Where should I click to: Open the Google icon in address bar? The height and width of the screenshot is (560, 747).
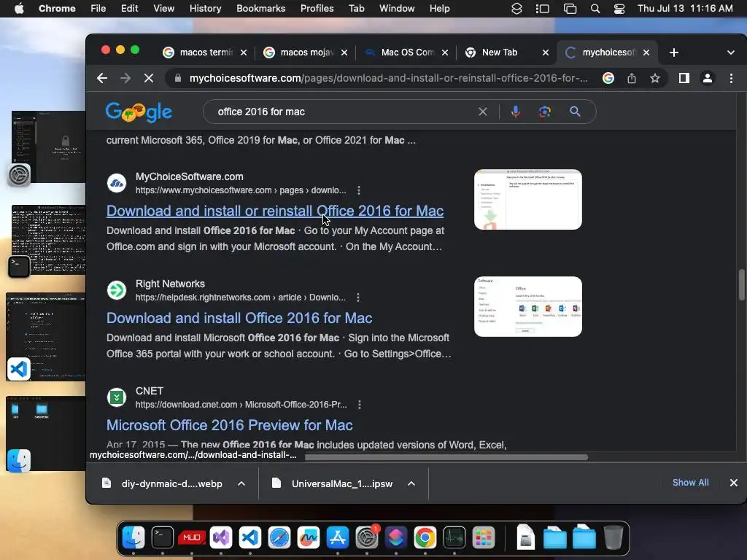pos(608,78)
